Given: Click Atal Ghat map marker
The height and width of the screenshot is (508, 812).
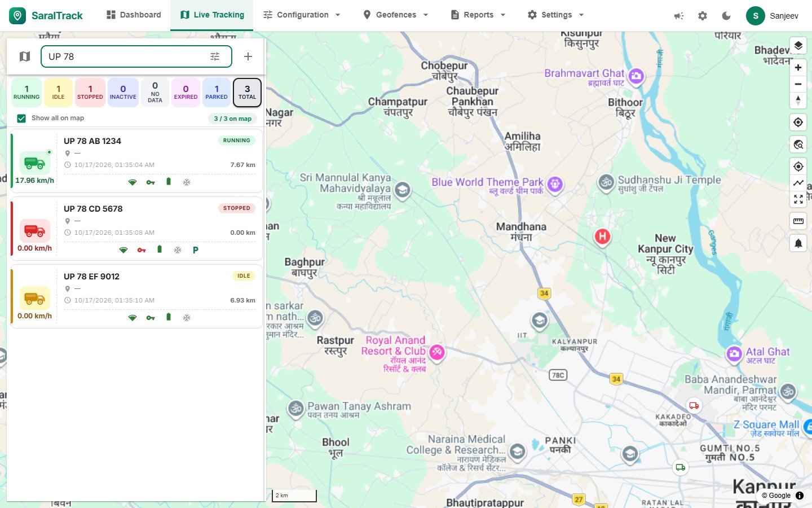Looking at the screenshot, I should tap(734, 354).
